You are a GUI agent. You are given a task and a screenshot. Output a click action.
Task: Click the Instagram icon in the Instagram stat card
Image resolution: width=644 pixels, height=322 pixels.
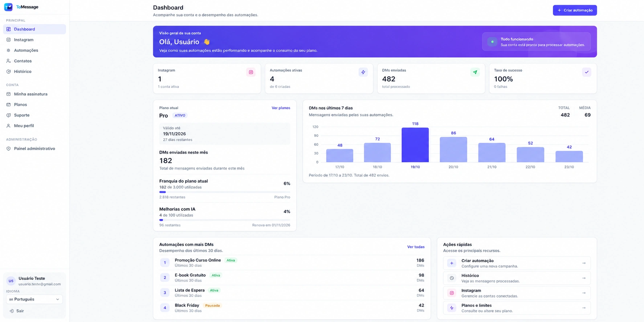251,72
